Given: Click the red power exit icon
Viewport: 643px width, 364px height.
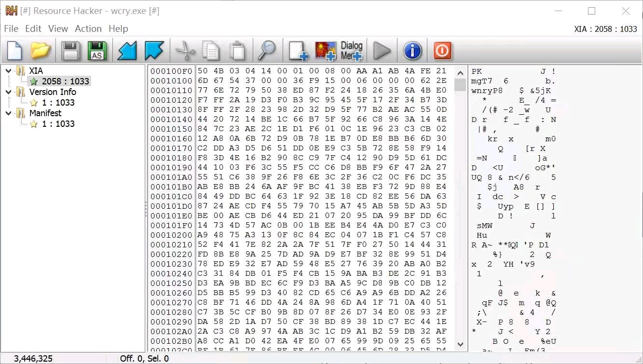Looking at the screenshot, I should [442, 51].
